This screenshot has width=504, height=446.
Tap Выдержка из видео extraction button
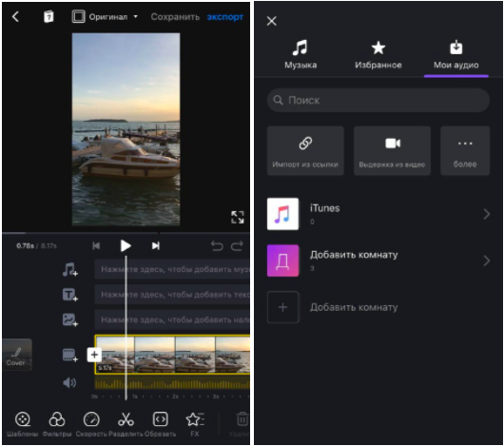coord(392,150)
